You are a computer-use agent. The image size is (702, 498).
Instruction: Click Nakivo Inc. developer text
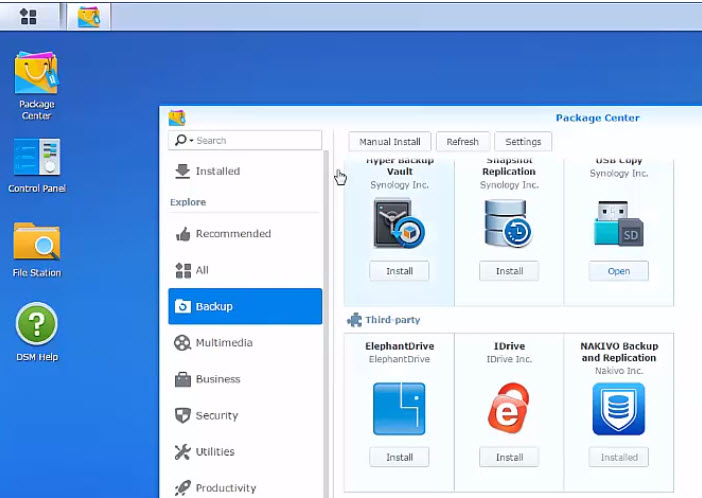click(x=619, y=371)
